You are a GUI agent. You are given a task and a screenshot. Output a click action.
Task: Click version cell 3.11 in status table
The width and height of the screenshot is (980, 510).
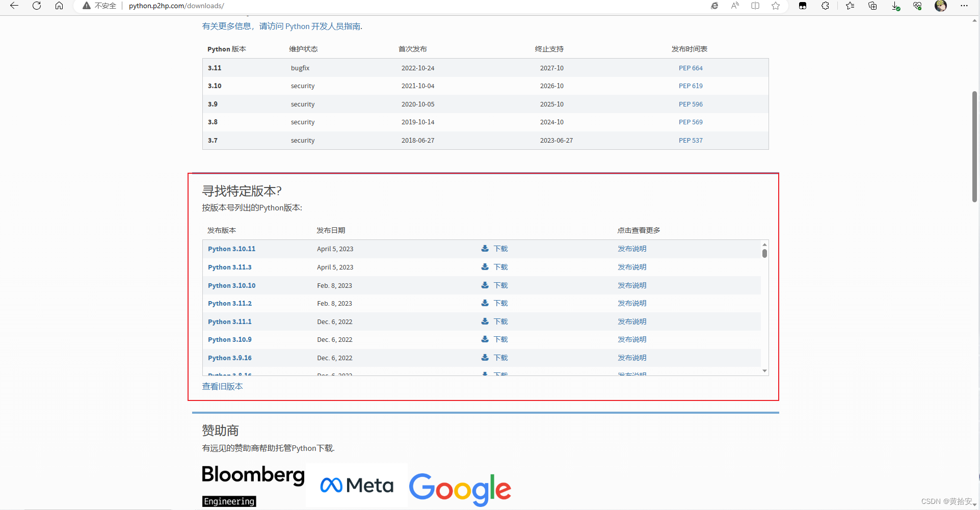[215, 68]
